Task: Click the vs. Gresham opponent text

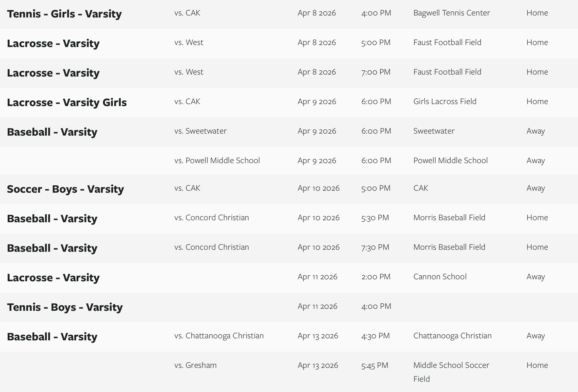Action: point(195,365)
